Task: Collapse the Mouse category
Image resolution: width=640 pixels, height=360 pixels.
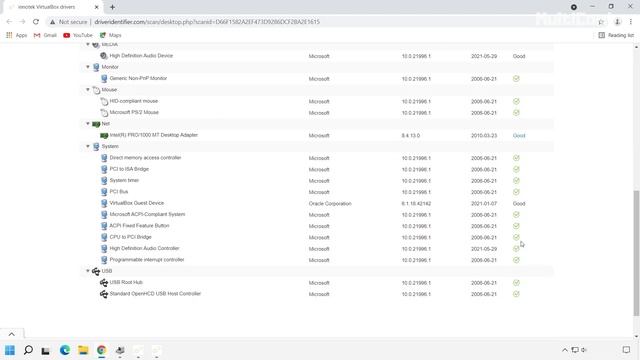Action: coord(88,89)
